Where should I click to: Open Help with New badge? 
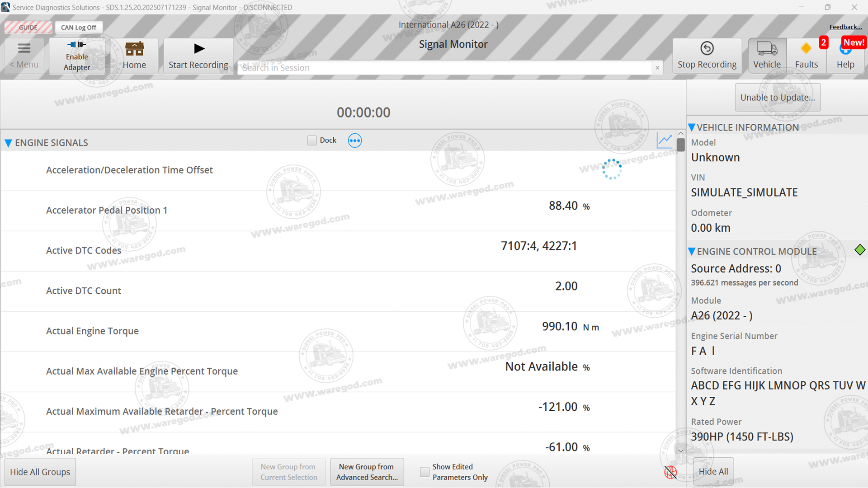845,50
